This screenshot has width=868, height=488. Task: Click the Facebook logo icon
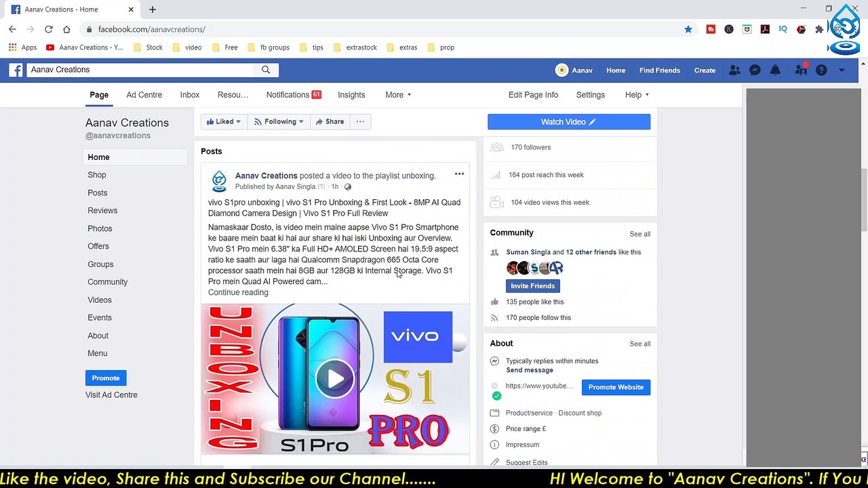[16, 70]
